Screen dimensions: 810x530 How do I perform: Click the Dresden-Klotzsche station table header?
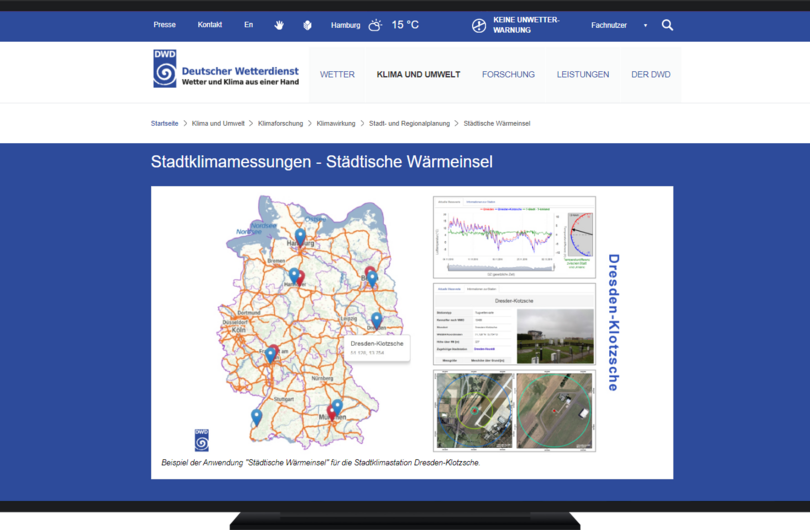(514, 301)
